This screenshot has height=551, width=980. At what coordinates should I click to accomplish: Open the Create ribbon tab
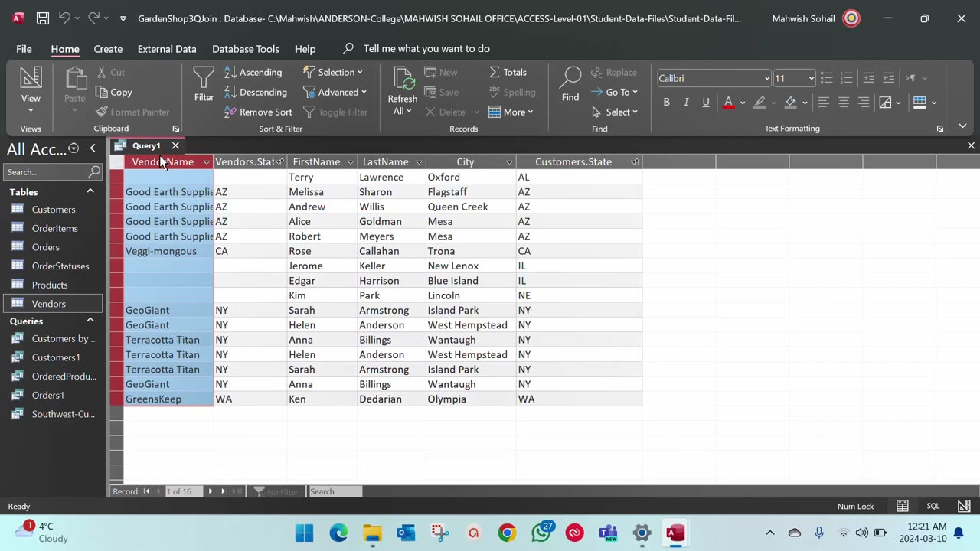[x=108, y=48]
